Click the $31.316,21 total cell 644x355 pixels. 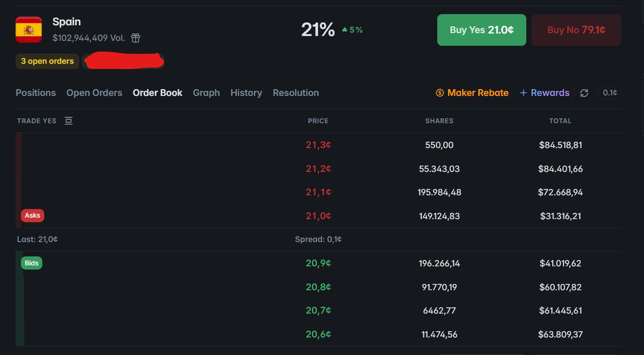click(x=560, y=216)
